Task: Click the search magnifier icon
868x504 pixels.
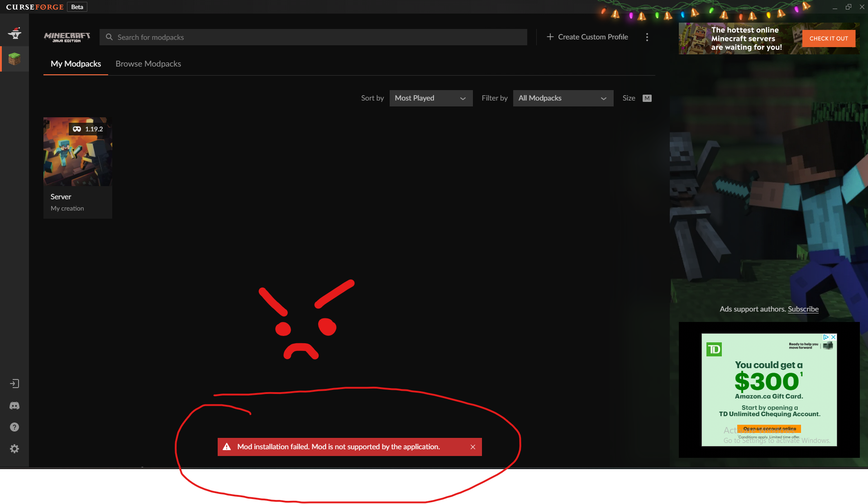Action: [109, 37]
